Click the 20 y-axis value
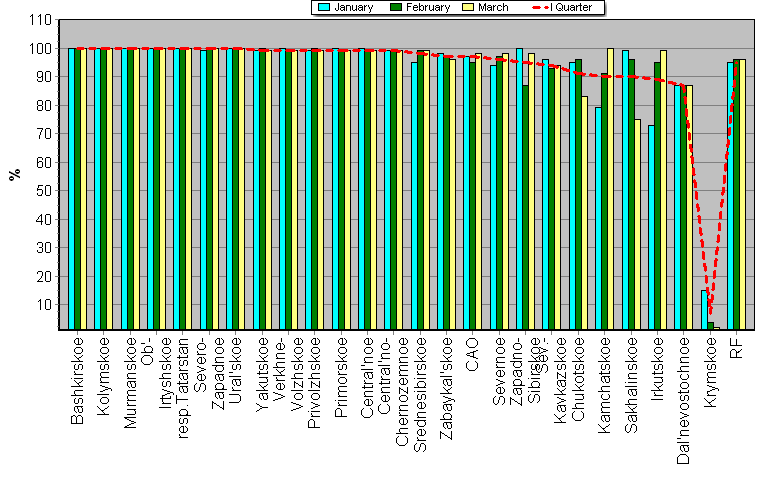777x479 pixels. (x=44, y=276)
